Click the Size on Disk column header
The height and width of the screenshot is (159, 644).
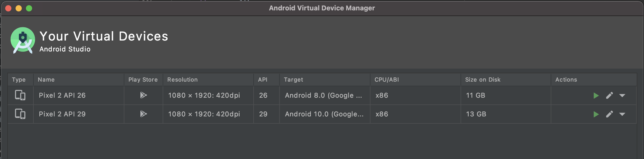pyautogui.click(x=482, y=79)
